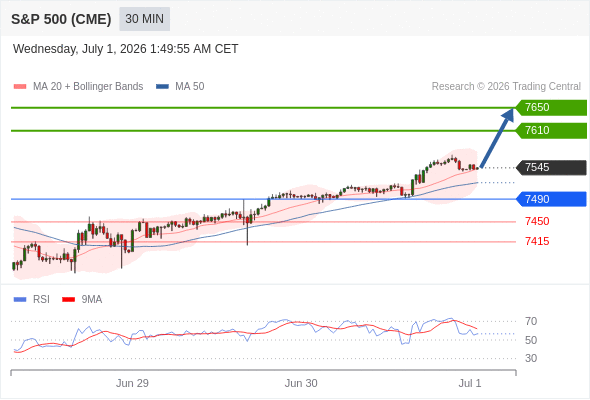Image resolution: width=590 pixels, height=400 pixels.
Task: Click the red 7415 support label
Action: pos(537,241)
